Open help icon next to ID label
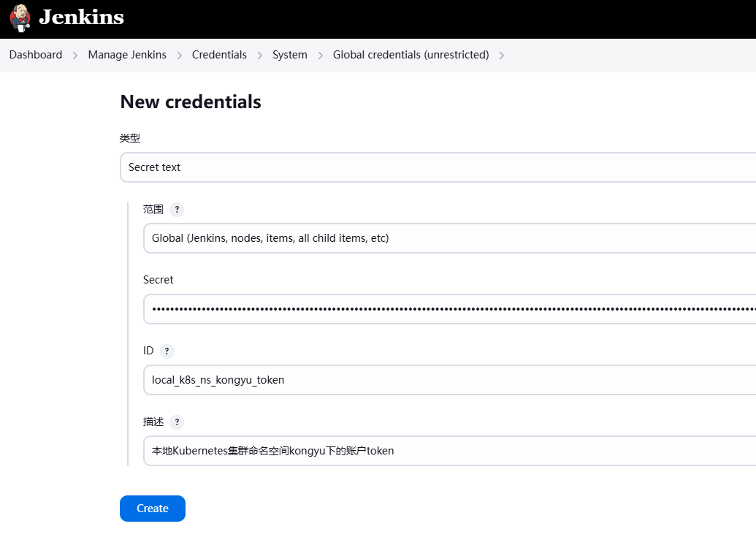Image resolution: width=756 pixels, height=548 pixels. click(167, 351)
